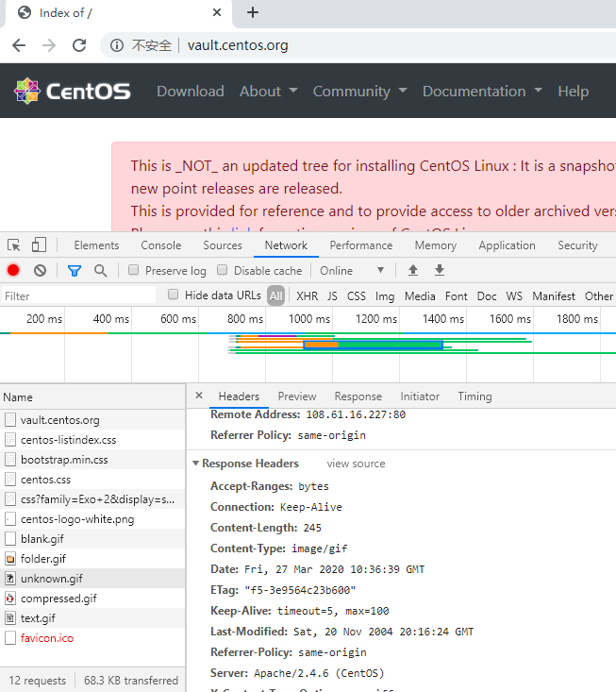Toggle the DevTools device toolbar icon
The width and height of the screenshot is (616, 692).
(40, 245)
